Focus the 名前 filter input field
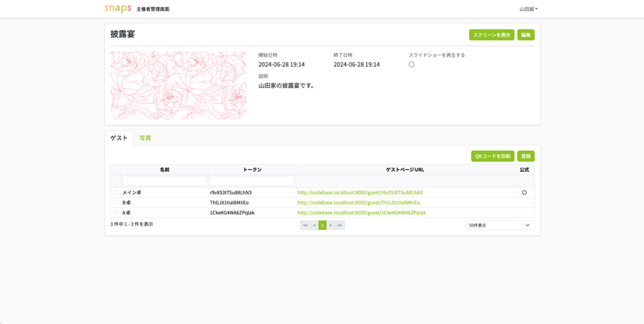 pyautogui.click(x=165, y=181)
